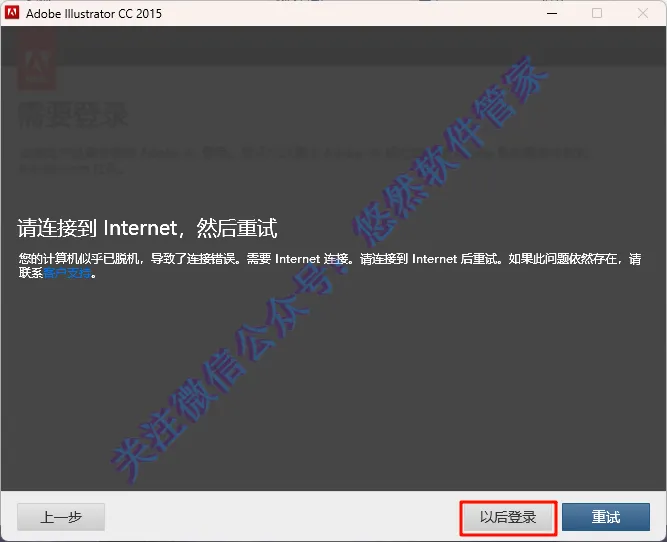Click the heading 请连接到 Internet，然后重试
667x542 pixels.
point(148,228)
